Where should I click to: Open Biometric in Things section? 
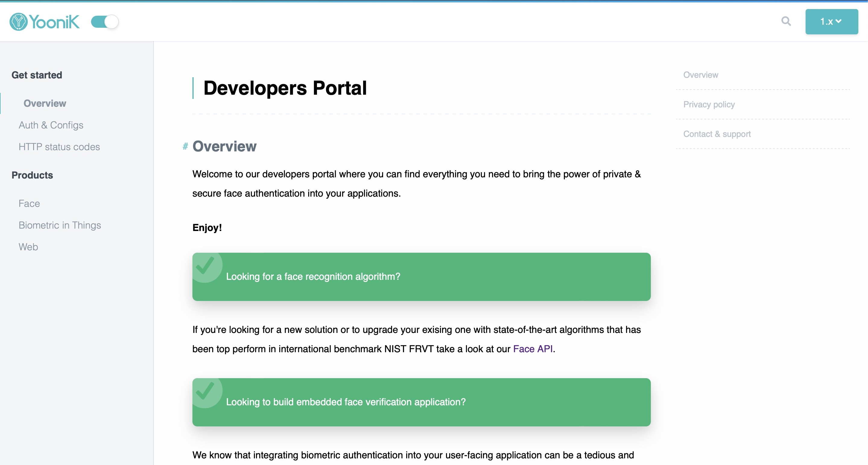coord(60,225)
